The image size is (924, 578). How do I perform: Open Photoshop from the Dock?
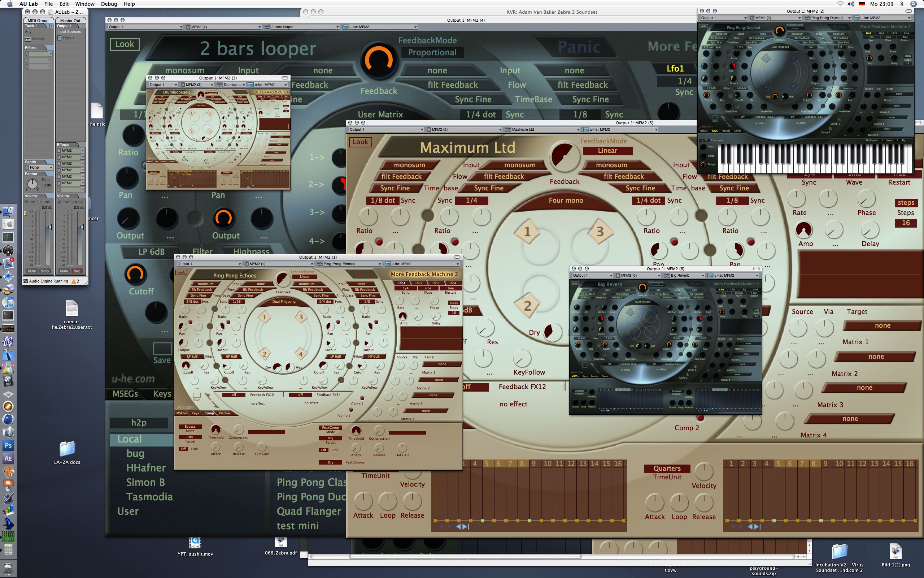pyautogui.click(x=8, y=445)
